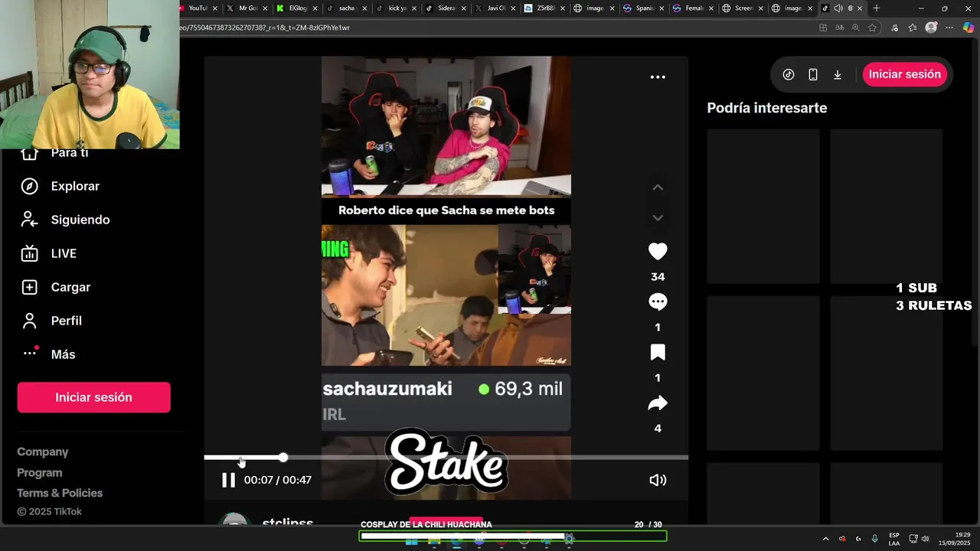
Task: Go to the previous video arrow
Action: [x=658, y=187]
